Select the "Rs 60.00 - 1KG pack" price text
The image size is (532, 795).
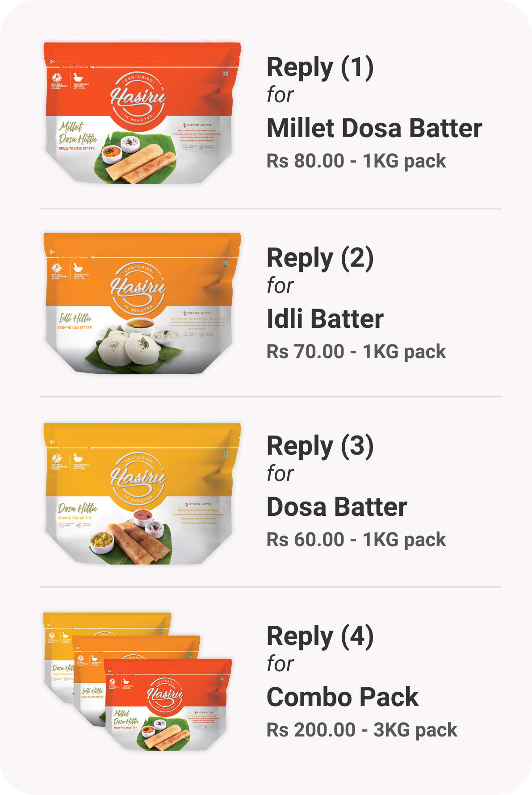tap(356, 540)
